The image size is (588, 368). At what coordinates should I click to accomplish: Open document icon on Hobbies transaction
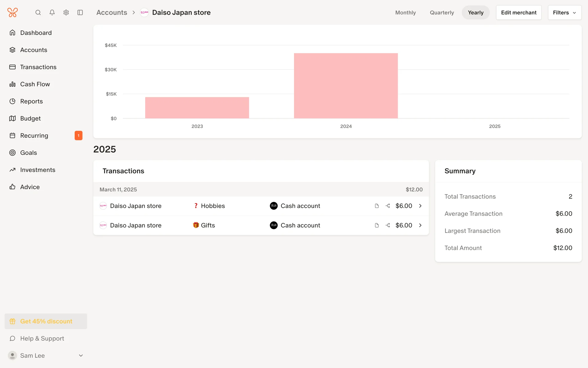click(x=377, y=206)
